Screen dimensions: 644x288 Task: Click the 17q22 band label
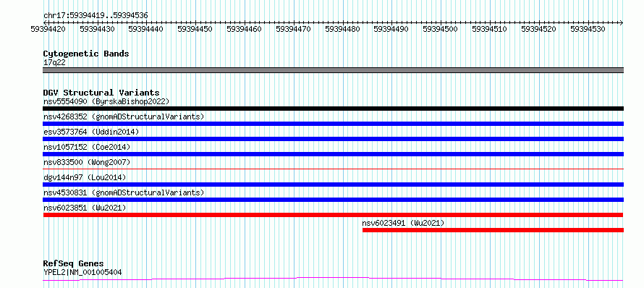tap(54, 62)
